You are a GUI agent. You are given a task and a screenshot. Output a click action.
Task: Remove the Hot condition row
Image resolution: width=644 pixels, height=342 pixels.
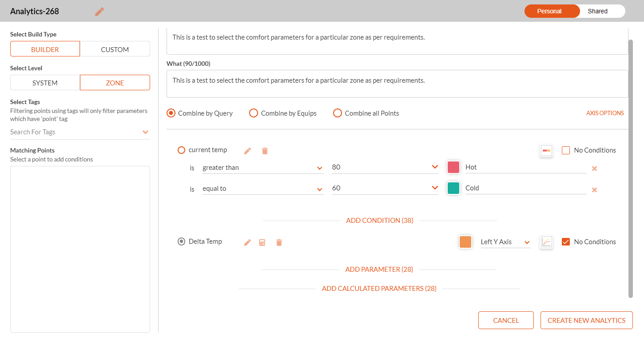click(x=594, y=169)
